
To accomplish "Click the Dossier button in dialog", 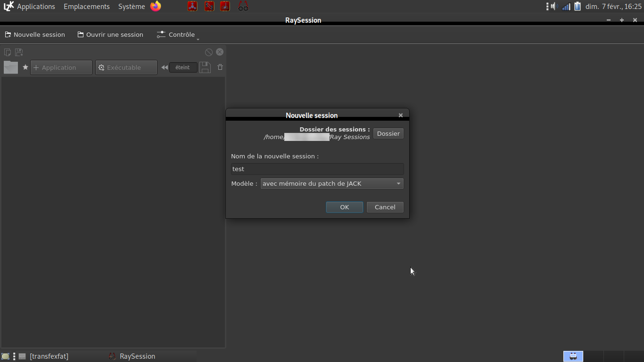I will click(388, 133).
